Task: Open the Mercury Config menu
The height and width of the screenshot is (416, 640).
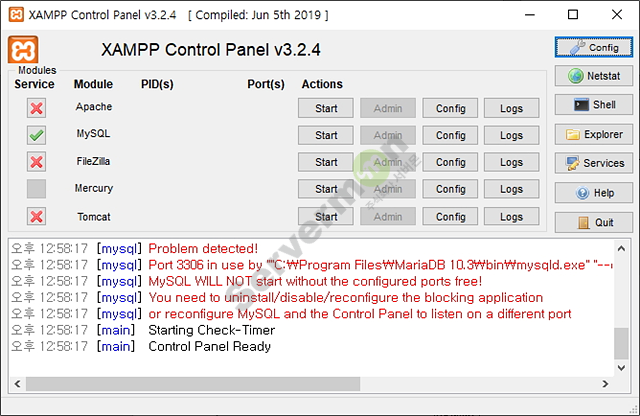Action: 450,189
